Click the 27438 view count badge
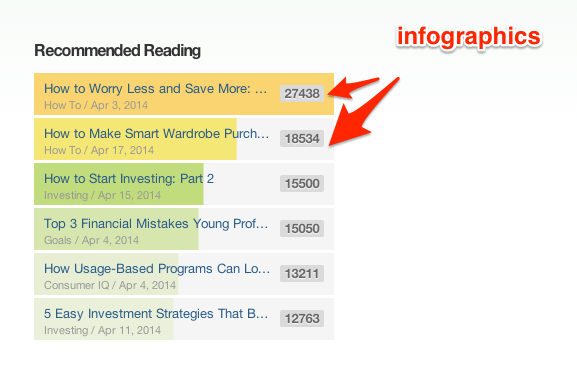Viewport: 577px width, 383px height. tap(302, 93)
